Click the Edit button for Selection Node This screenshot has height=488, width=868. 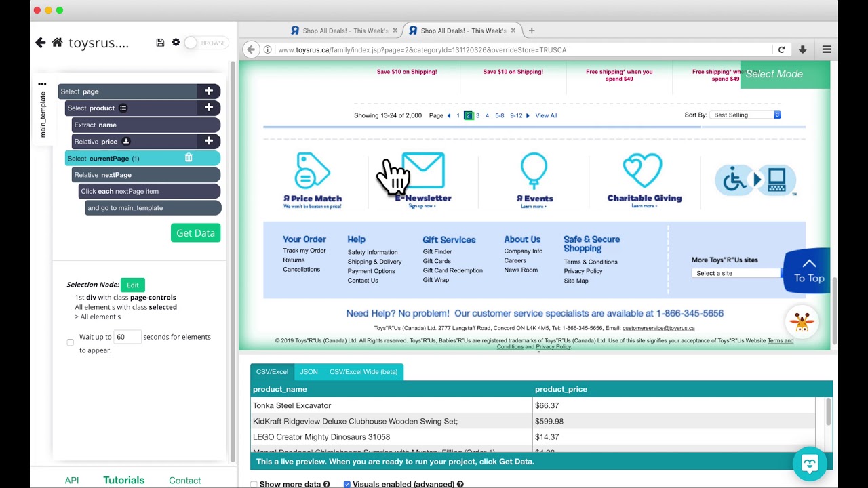(x=133, y=285)
